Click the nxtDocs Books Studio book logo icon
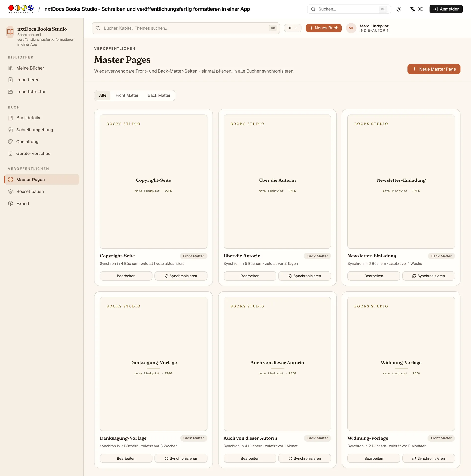471x476 pixels. [x=10, y=32]
